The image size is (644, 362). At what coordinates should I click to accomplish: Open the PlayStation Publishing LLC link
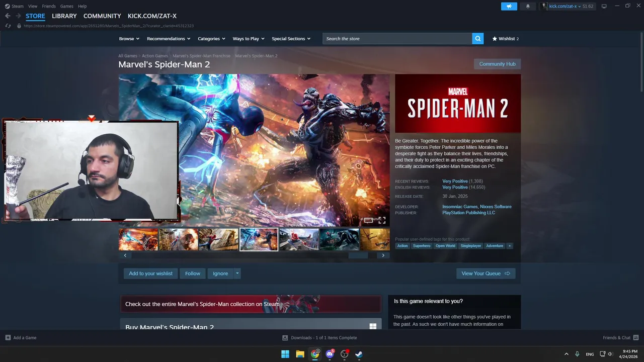pyautogui.click(x=468, y=213)
